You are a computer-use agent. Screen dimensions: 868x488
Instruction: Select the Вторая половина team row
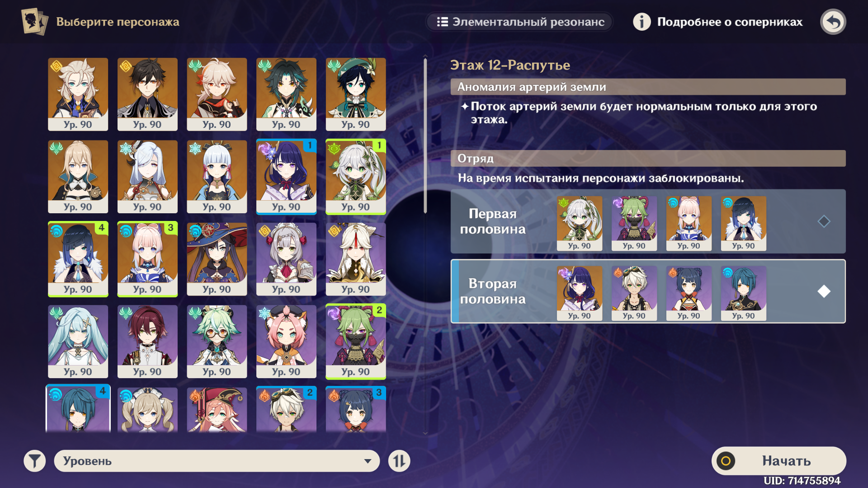(648, 291)
